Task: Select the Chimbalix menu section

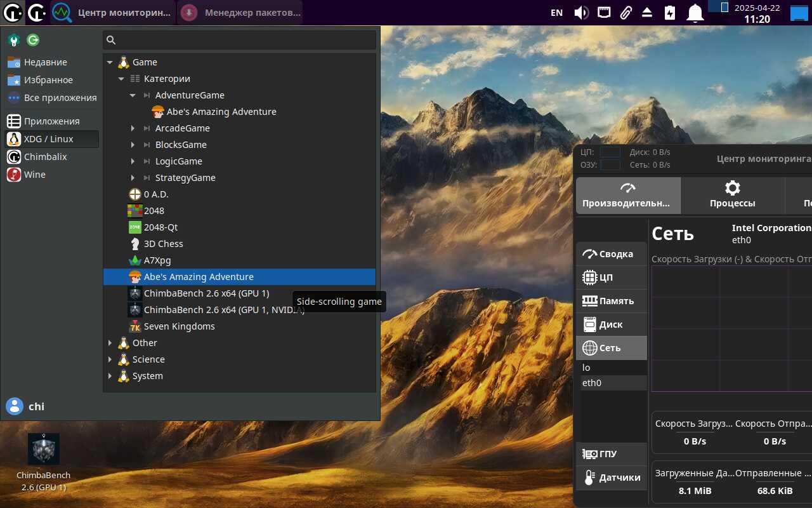Action: 52,157
